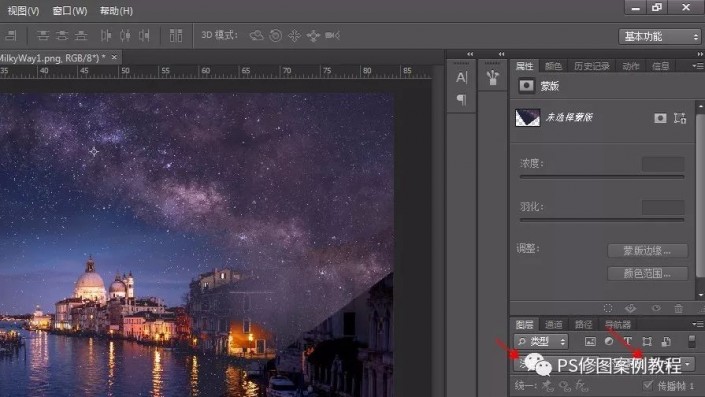Click the 颜色范围... button
The height and width of the screenshot is (397, 705).
pyautogui.click(x=647, y=273)
